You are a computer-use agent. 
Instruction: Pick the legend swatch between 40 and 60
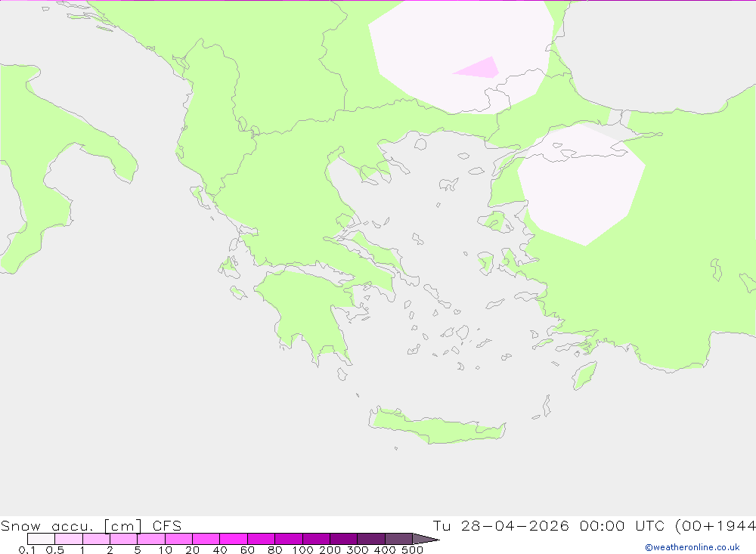234,539
